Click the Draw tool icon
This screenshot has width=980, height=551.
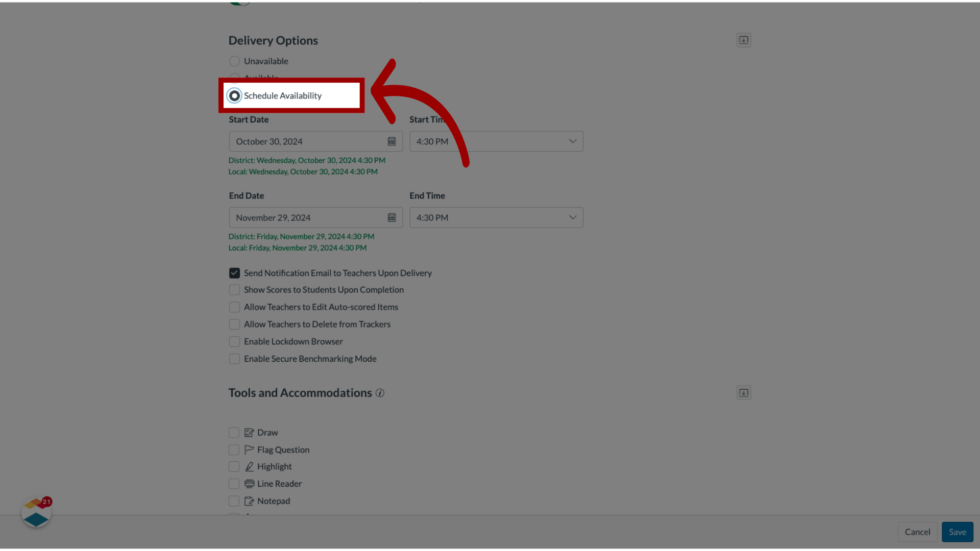click(249, 432)
